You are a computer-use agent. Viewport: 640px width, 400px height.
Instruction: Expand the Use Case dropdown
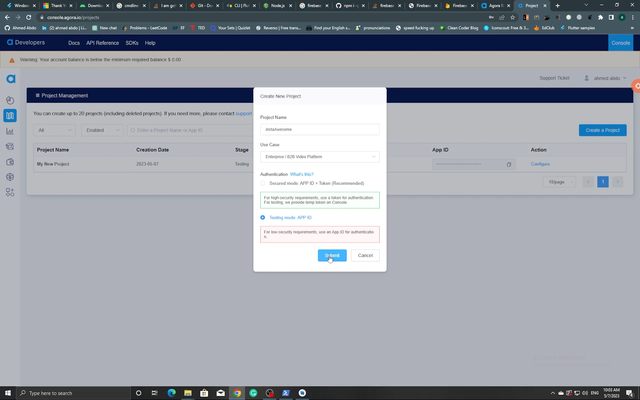click(x=320, y=157)
